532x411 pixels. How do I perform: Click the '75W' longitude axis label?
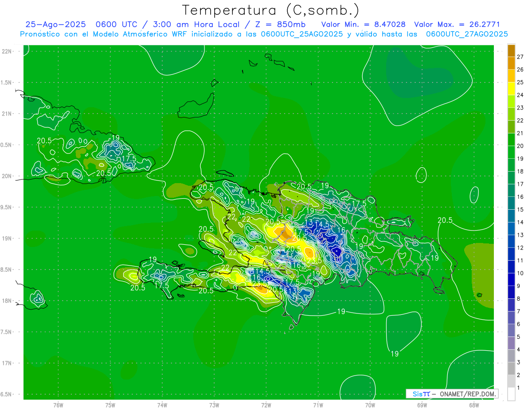(110, 405)
